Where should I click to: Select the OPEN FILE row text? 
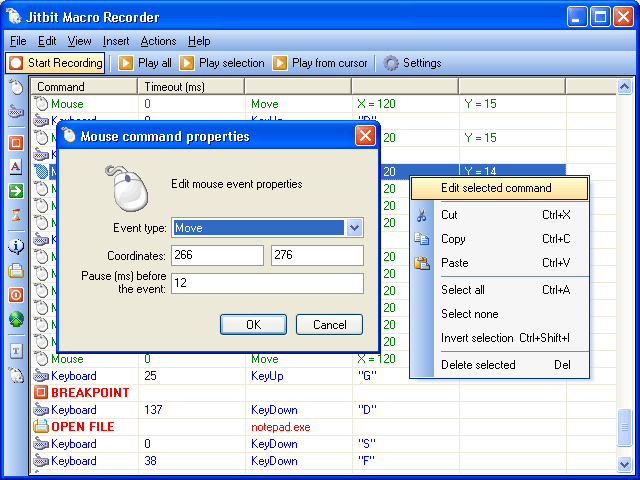[83, 427]
